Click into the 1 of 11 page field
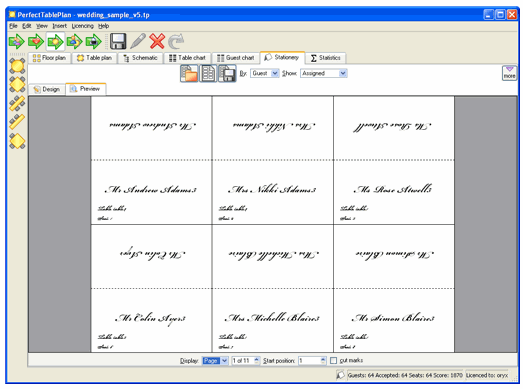 click(x=242, y=361)
